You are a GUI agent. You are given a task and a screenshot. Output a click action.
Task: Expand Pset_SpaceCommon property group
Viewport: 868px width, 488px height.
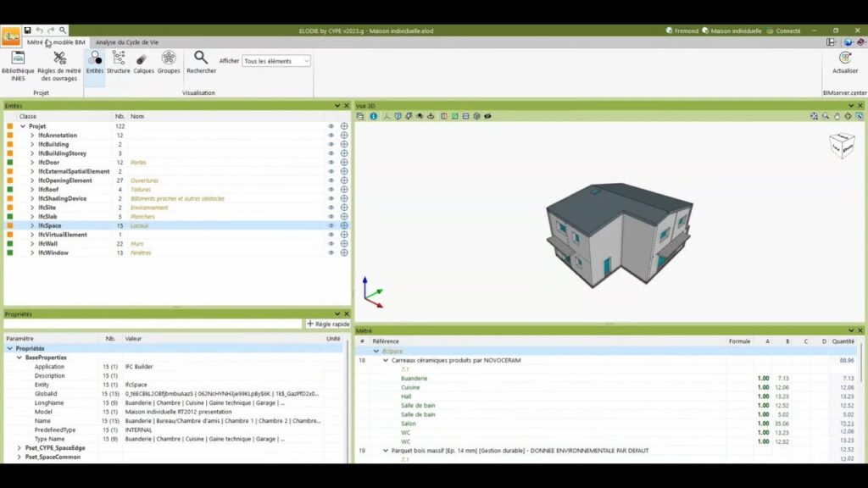point(19,457)
